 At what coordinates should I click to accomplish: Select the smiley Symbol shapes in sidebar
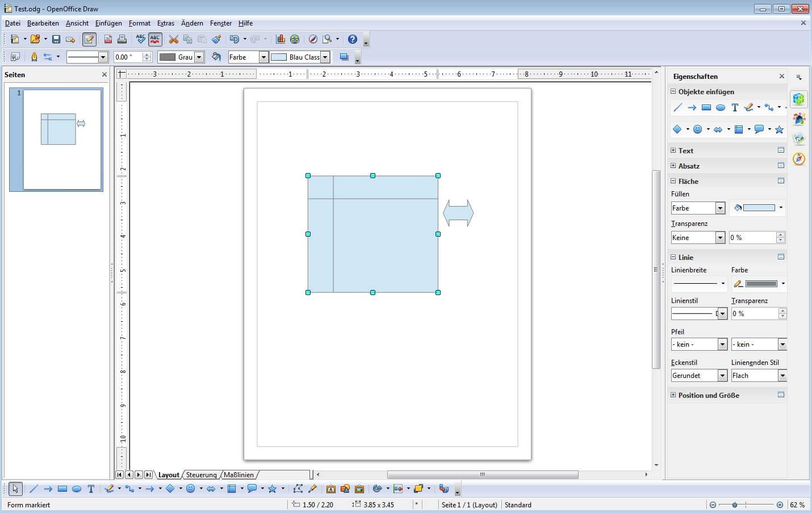(x=697, y=129)
